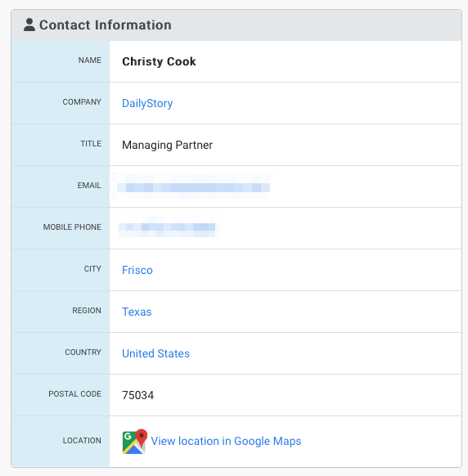The image size is (468, 476).
Task: Open View location in Google Maps link
Action: (226, 441)
